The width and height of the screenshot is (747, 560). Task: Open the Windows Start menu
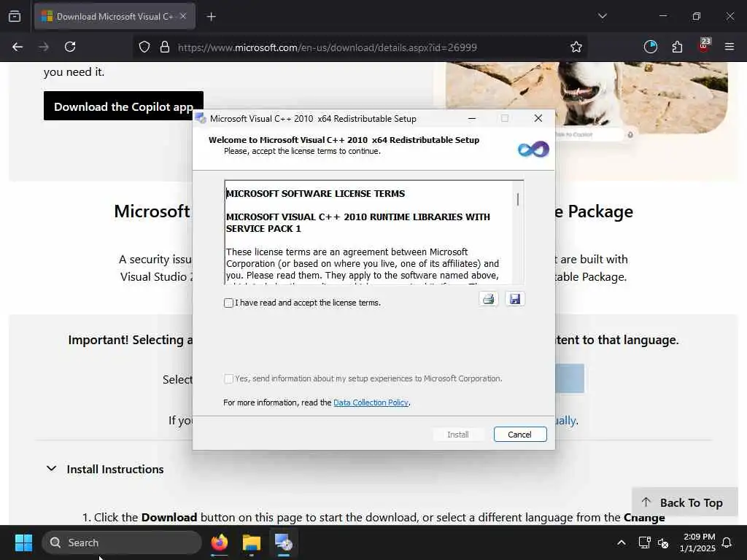[23, 542]
